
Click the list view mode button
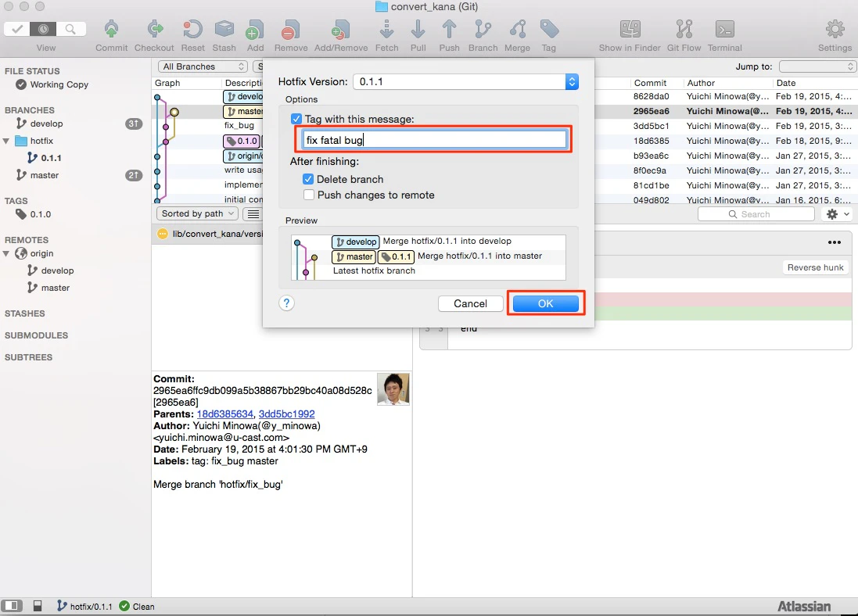coord(253,214)
